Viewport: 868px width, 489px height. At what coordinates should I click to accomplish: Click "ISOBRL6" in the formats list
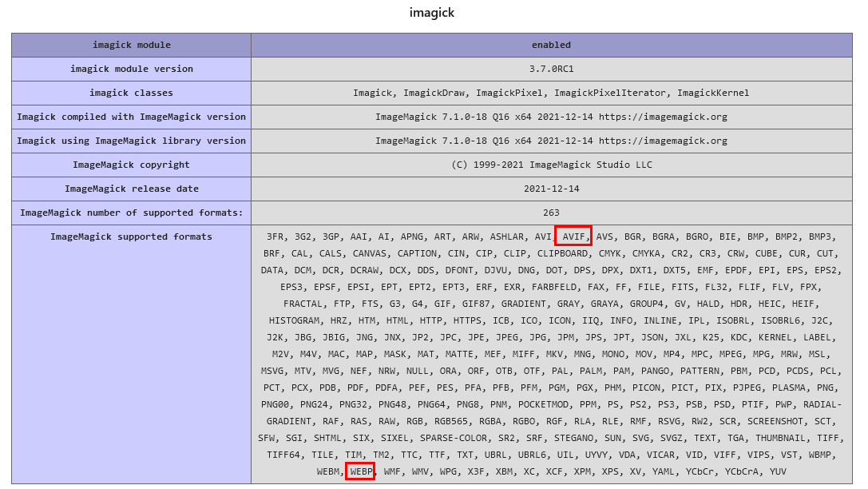click(x=780, y=320)
